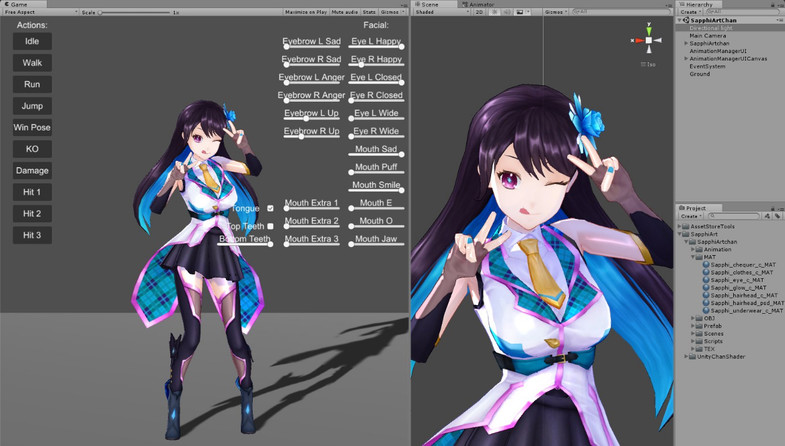This screenshot has height=446, width=785.
Task: Open Scene view Gizmos dropdown
Action: coord(556,12)
